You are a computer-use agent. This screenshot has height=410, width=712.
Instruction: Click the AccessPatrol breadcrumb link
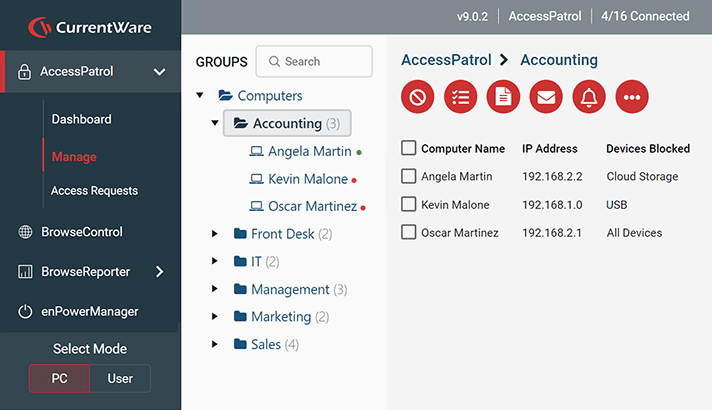(x=446, y=60)
